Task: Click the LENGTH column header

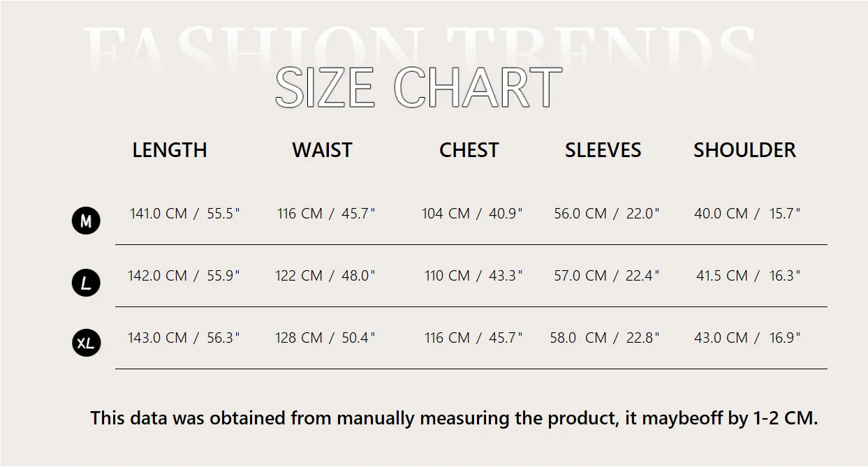Action: point(170,150)
